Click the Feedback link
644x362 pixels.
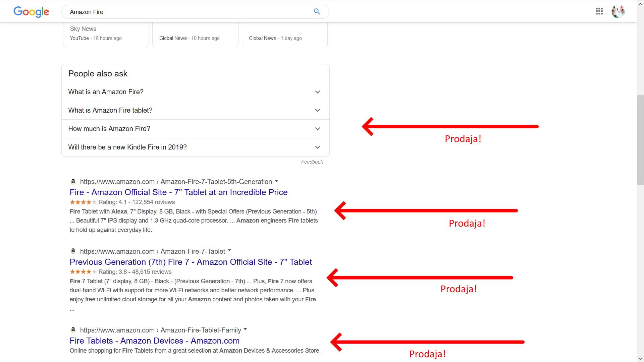(x=312, y=162)
